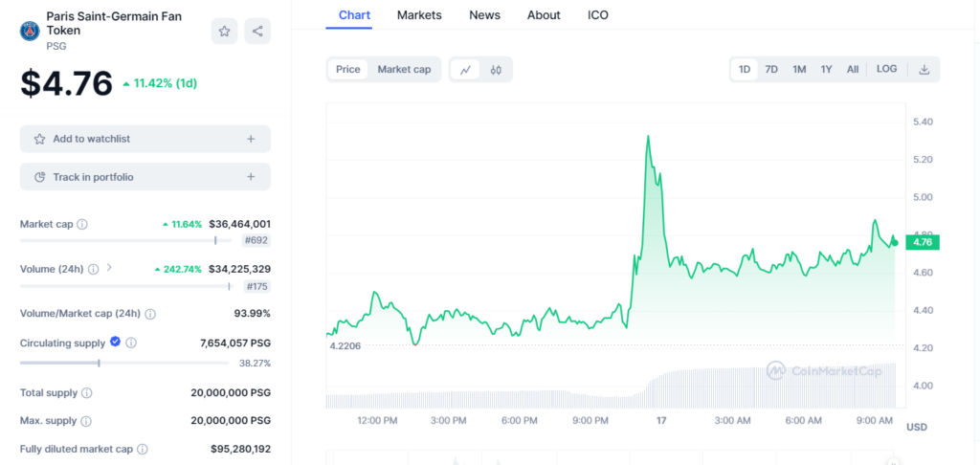
Task: Click Track in portfolio button
Action: click(145, 177)
